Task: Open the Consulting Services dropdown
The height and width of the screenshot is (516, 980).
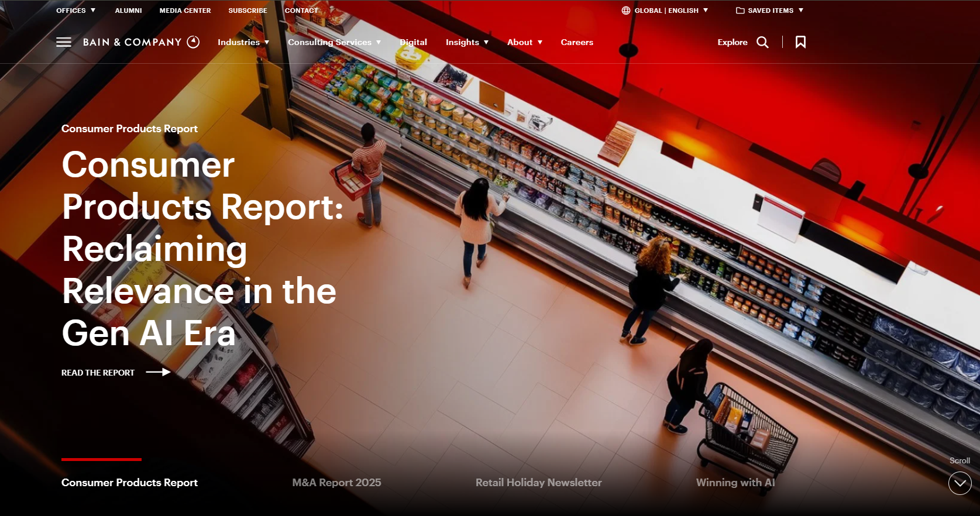Action: [x=334, y=42]
